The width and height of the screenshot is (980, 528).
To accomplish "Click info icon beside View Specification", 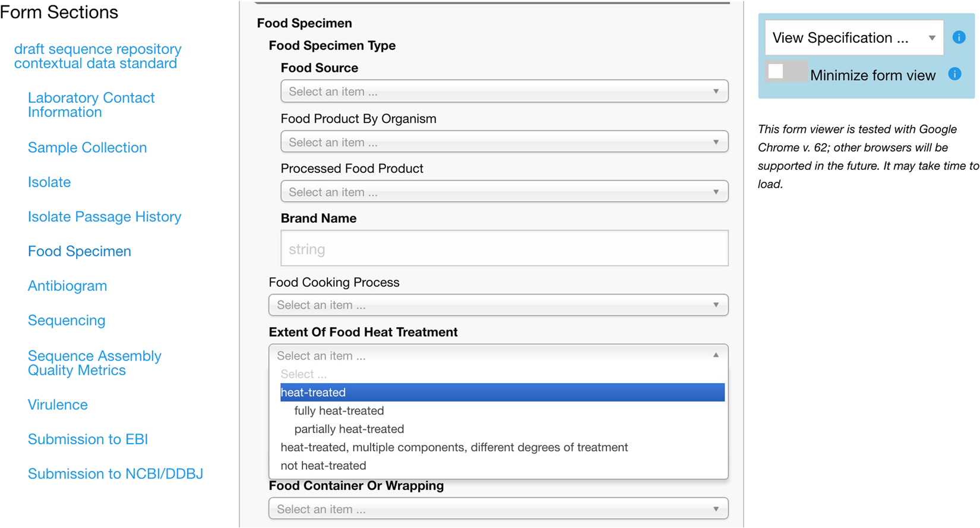I will tap(959, 37).
